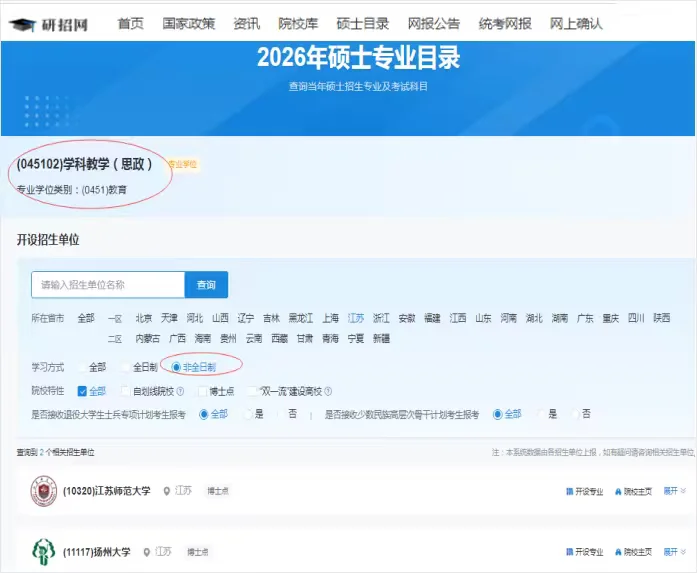The width and height of the screenshot is (697, 573).
Task: Open 院校主页 for 扬州大学
Action: (x=633, y=552)
